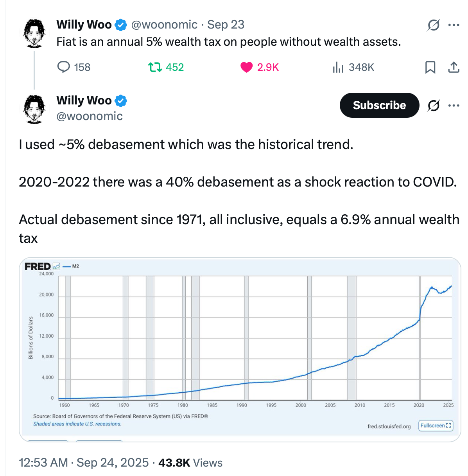
Task: Open the more options menu on the top tweet
Action: click(x=454, y=24)
